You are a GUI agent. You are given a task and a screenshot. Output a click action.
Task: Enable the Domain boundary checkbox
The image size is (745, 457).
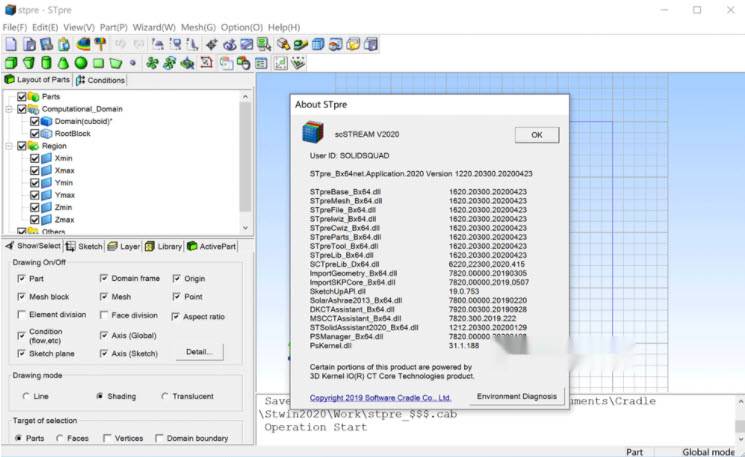tap(159, 438)
